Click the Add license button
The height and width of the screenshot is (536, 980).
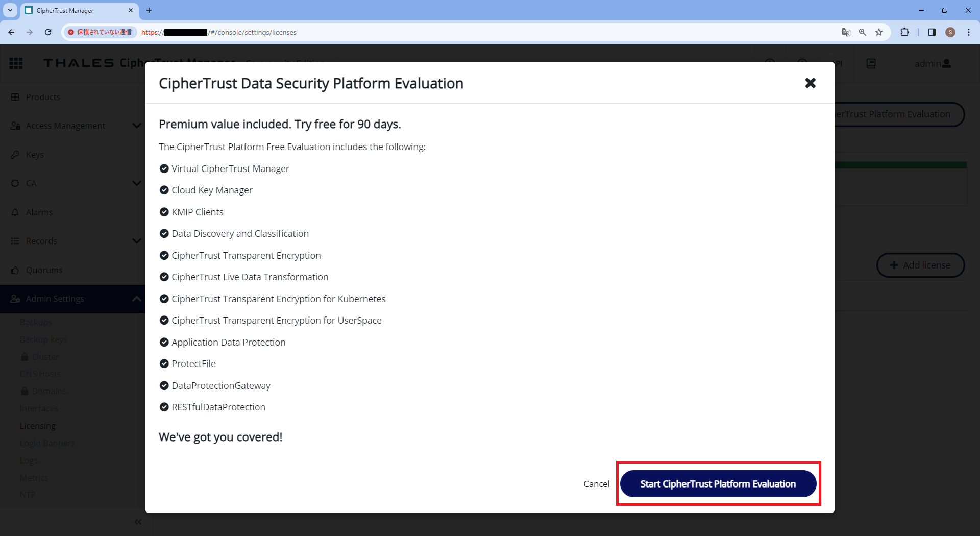click(920, 265)
